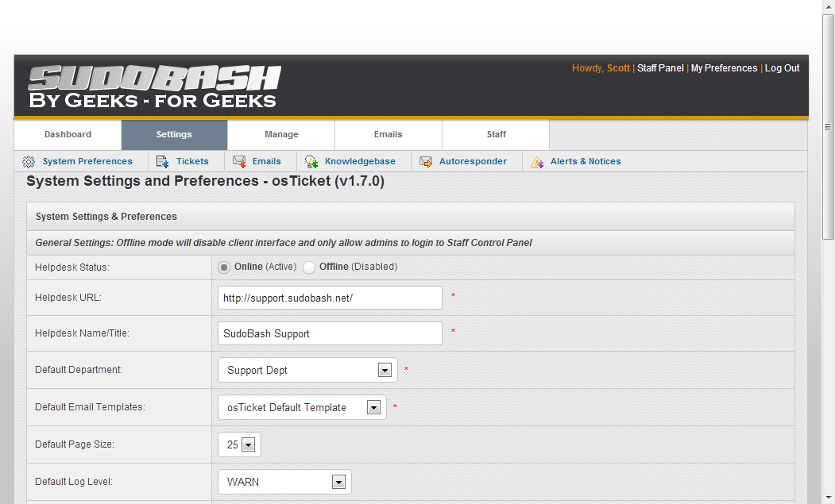
Task: Click the Log Out link
Action: (782, 68)
